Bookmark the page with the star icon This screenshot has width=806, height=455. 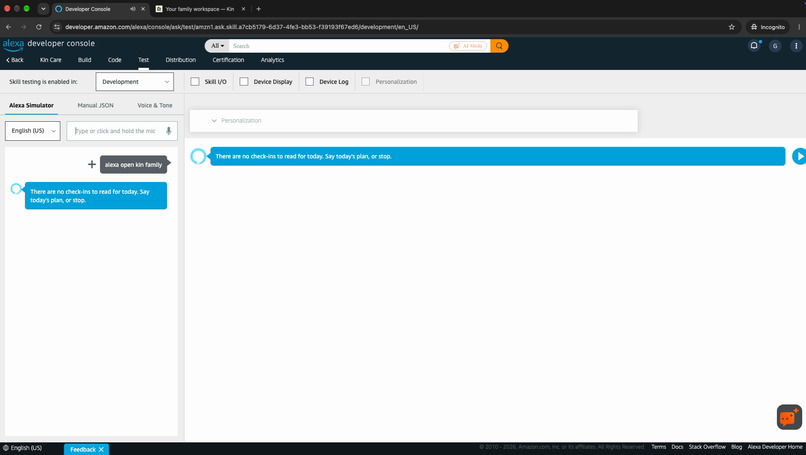click(x=731, y=27)
